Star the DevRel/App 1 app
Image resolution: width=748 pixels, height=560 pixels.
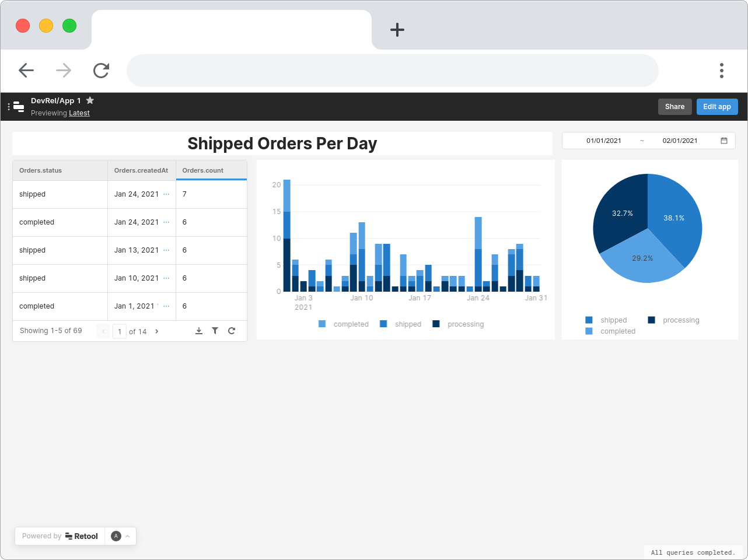click(x=90, y=100)
